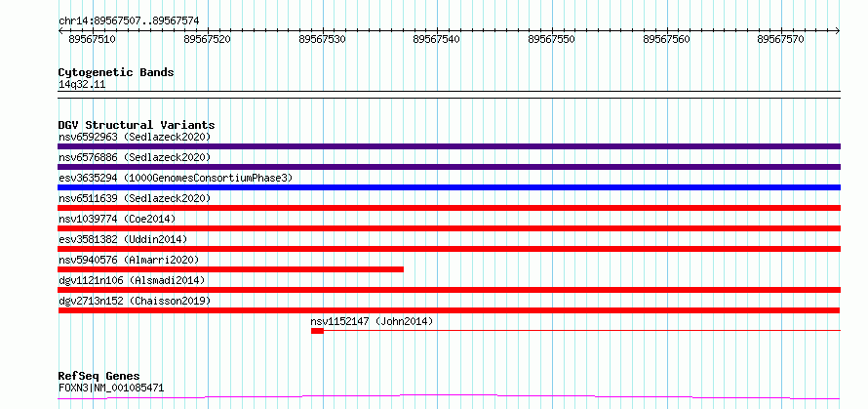Select the red dgv1121n106 variant bar

click(x=449, y=290)
